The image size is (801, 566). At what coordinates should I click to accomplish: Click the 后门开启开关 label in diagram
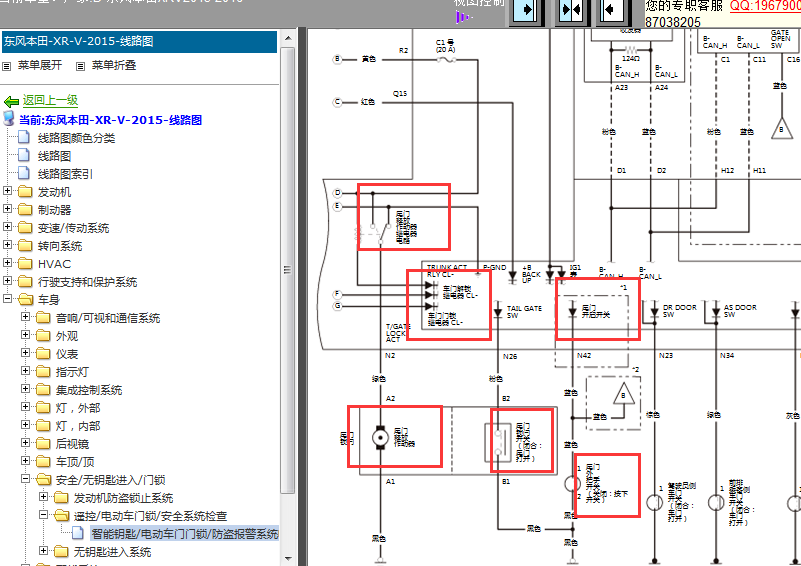pos(596,312)
